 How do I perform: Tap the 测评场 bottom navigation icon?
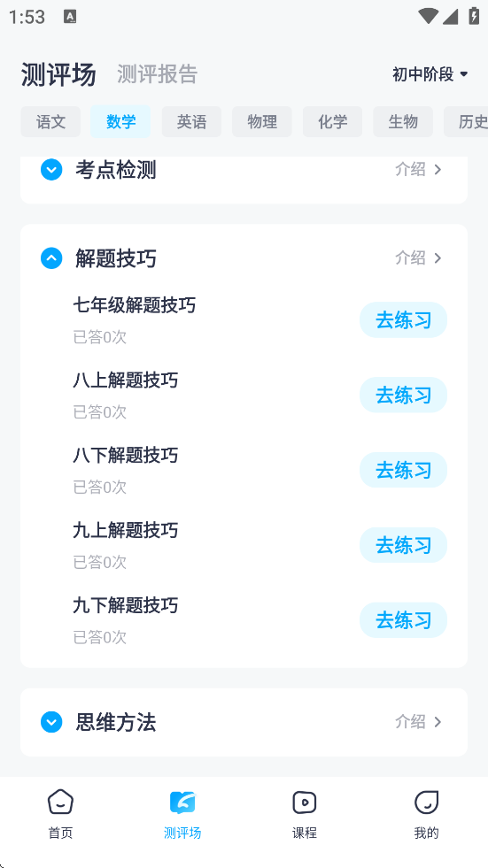click(x=182, y=803)
